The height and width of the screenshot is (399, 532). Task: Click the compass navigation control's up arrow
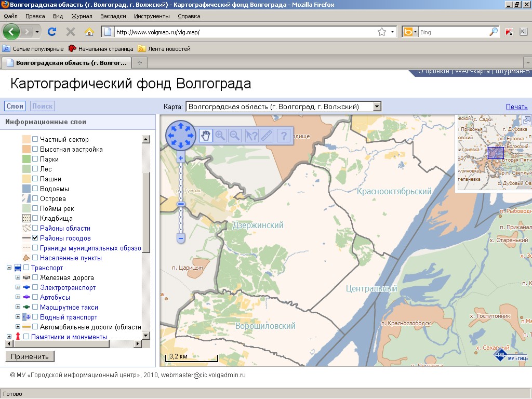click(x=180, y=126)
